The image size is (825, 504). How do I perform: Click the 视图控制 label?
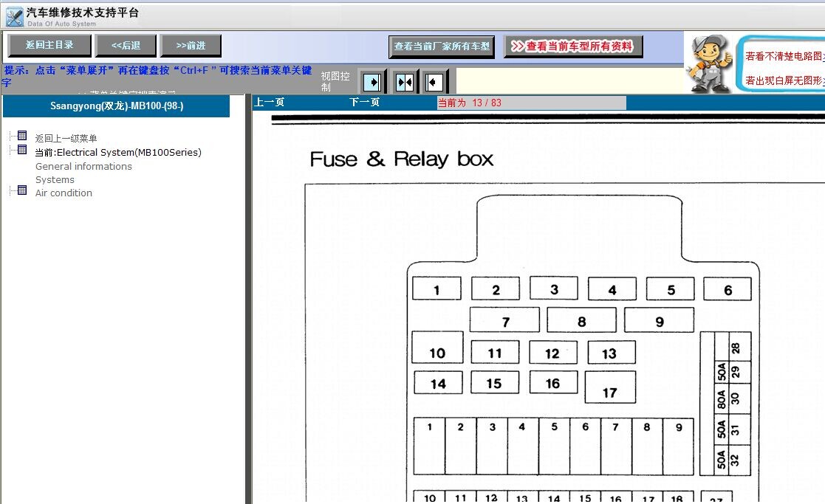(x=335, y=81)
